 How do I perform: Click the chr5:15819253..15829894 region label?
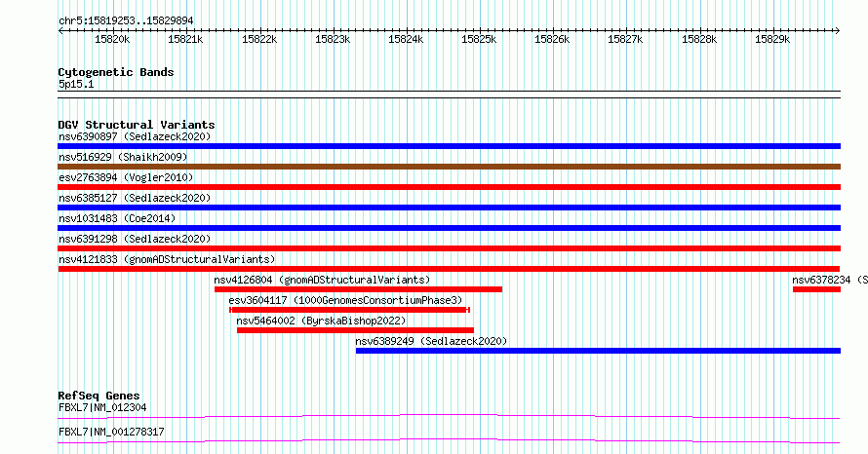pos(126,21)
